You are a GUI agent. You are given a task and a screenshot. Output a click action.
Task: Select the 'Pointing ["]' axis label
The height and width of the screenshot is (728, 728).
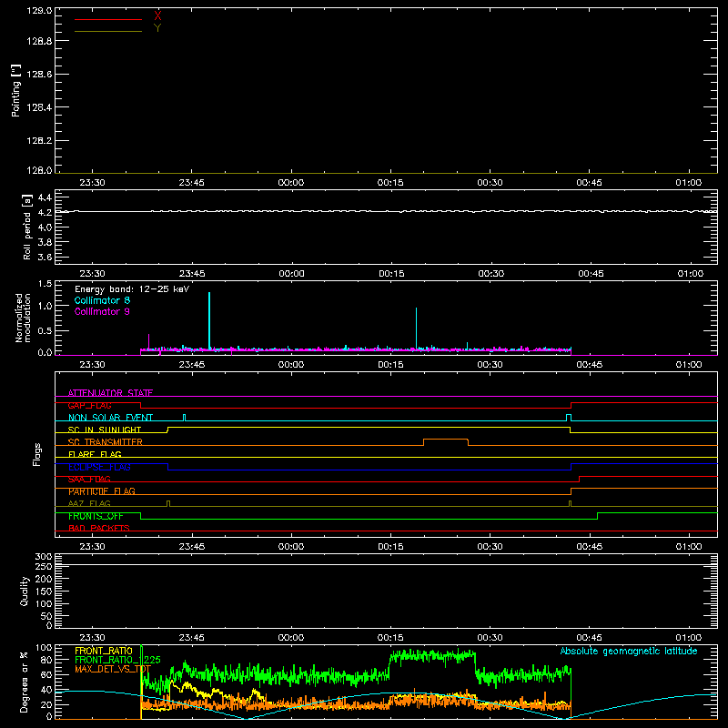[16, 91]
